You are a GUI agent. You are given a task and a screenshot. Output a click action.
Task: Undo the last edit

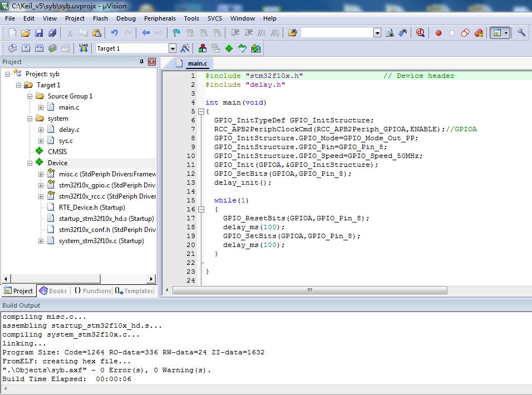point(114,33)
